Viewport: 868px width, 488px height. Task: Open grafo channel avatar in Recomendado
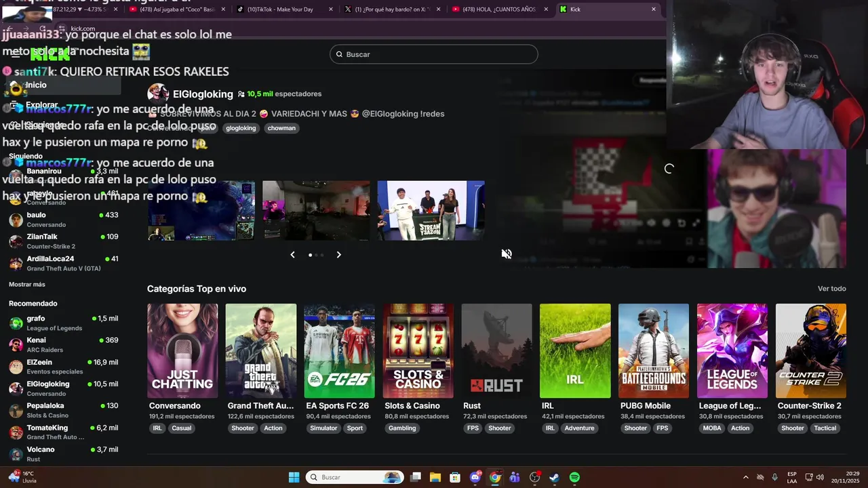click(x=16, y=323)
